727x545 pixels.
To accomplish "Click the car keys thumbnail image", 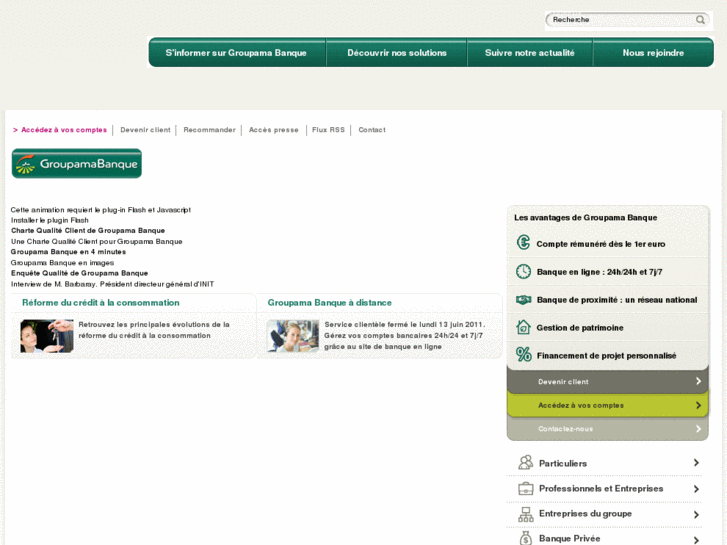I will point(47,336).
